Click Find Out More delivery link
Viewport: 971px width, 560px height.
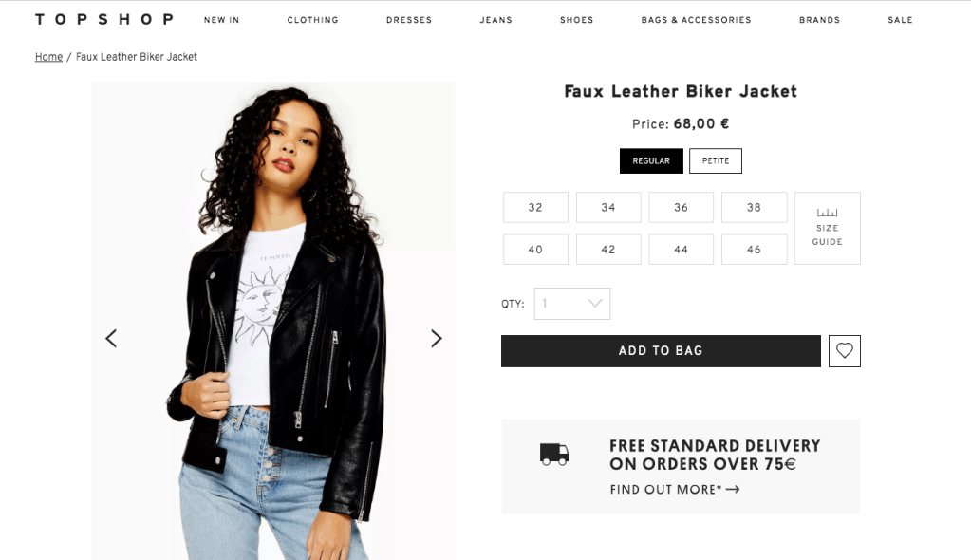point(674,490)
